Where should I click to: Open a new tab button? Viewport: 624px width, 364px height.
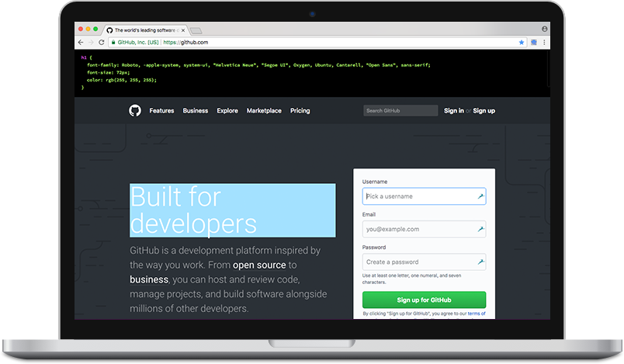(x=196, y=30)
